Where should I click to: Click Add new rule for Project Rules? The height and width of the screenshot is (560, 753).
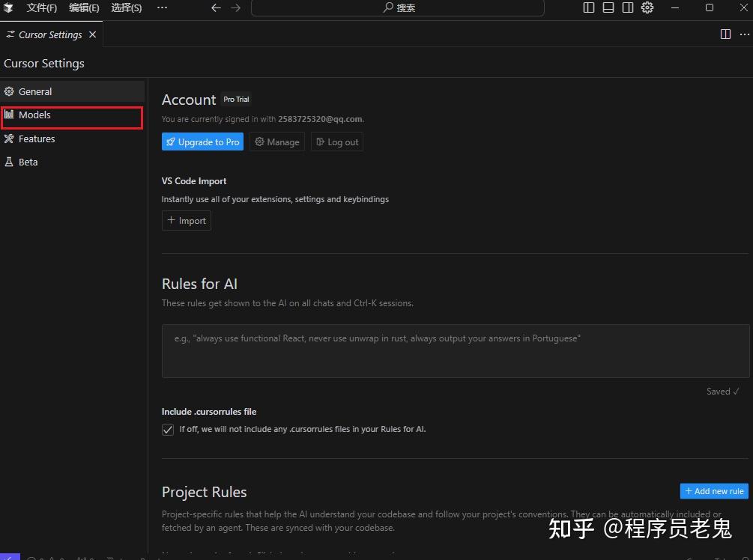(713, 490)
